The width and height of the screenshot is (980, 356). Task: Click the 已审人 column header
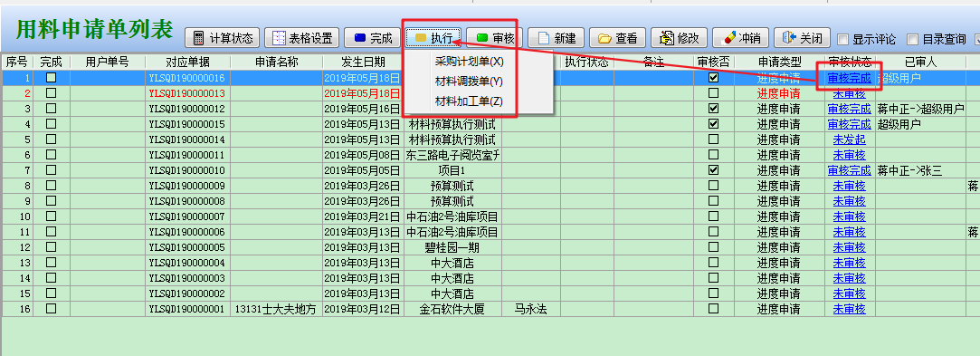920,62
